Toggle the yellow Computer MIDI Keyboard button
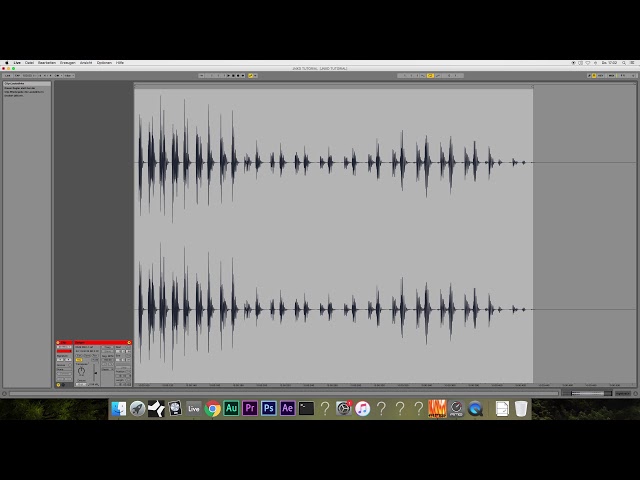This screenshot has height=480, width=640. (594, 76)
